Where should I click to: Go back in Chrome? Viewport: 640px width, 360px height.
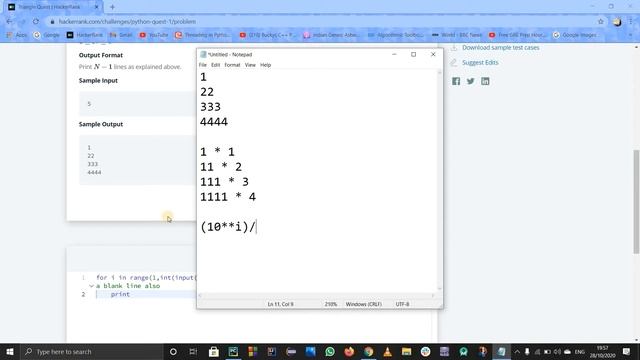9,22
